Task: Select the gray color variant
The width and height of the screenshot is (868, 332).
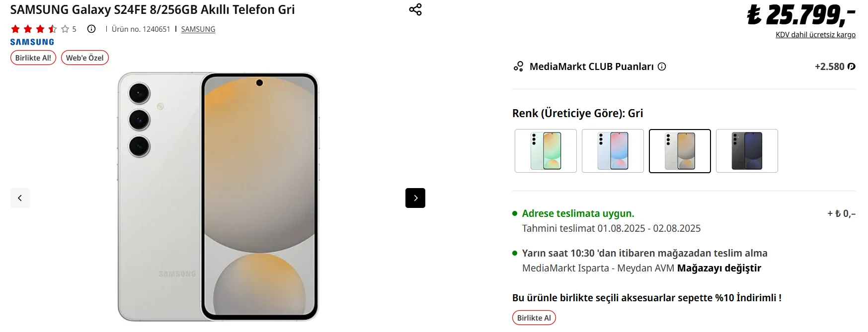Action: click(x=680, y=151)
